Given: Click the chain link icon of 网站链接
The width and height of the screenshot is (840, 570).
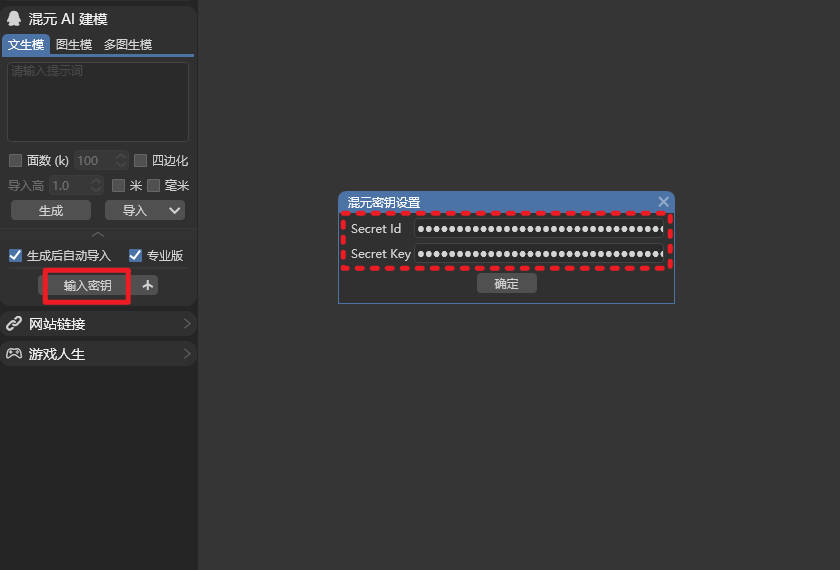Looking at the screenshot, I should [x=14, y=324].
